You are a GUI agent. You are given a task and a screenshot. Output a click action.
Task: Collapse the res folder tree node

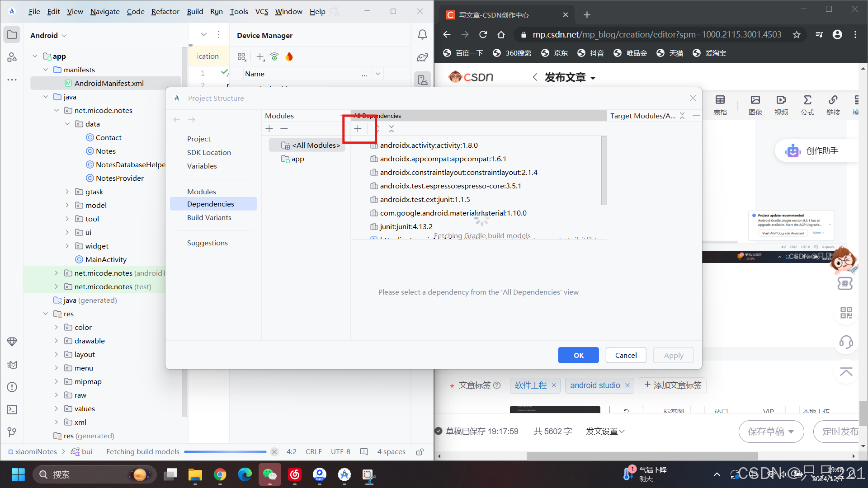[46, 314]
